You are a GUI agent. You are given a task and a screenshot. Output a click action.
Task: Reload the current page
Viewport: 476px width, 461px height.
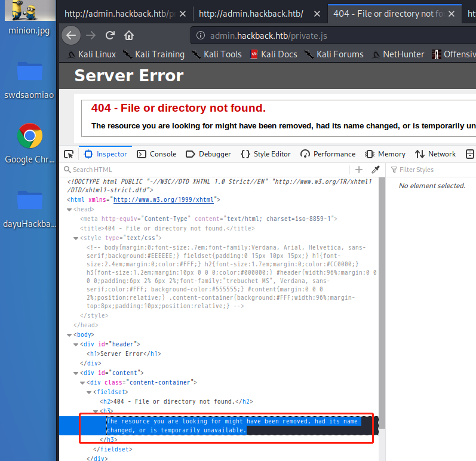[110, 35]
